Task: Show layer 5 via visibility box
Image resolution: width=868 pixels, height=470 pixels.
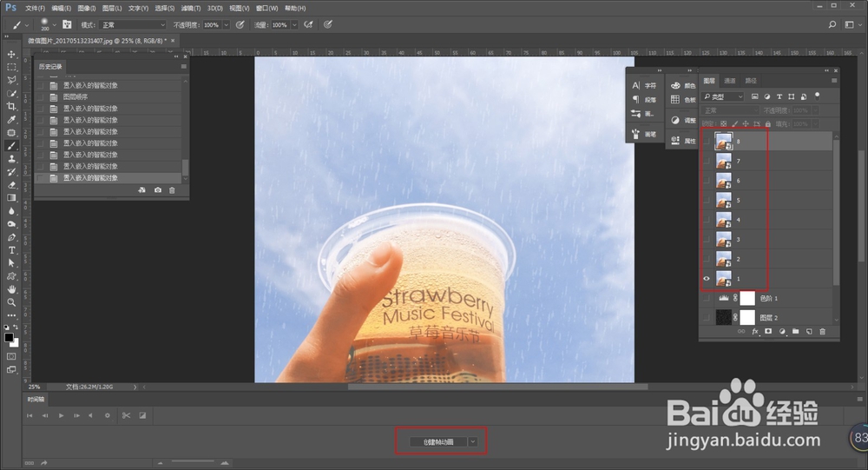Action: [x=707, y=200]
